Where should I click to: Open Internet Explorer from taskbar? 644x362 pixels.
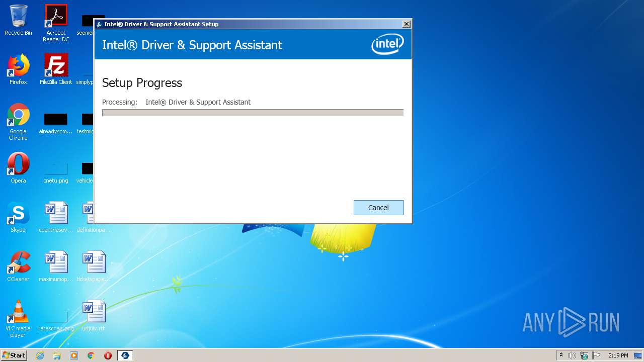click(40, 355)
